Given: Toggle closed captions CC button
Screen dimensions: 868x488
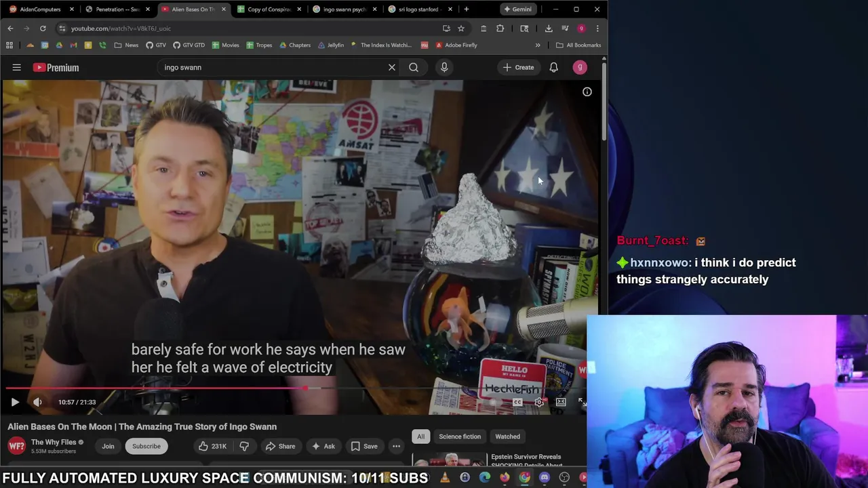Looking at the screenshot, I should pos(517,402).
